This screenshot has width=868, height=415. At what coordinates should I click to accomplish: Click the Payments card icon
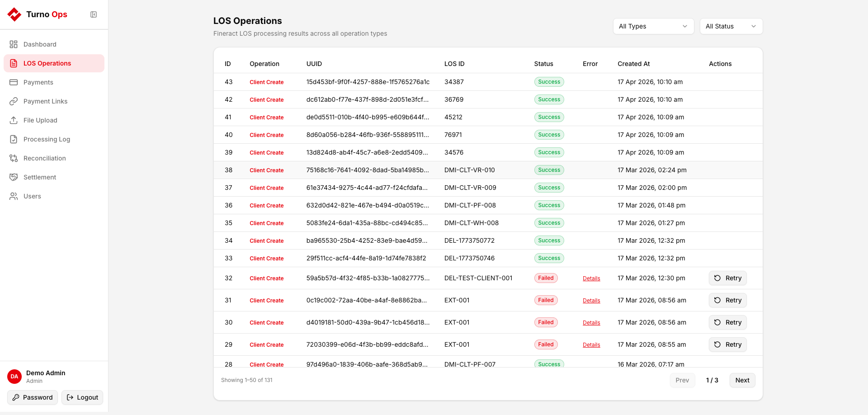[14, 82]
